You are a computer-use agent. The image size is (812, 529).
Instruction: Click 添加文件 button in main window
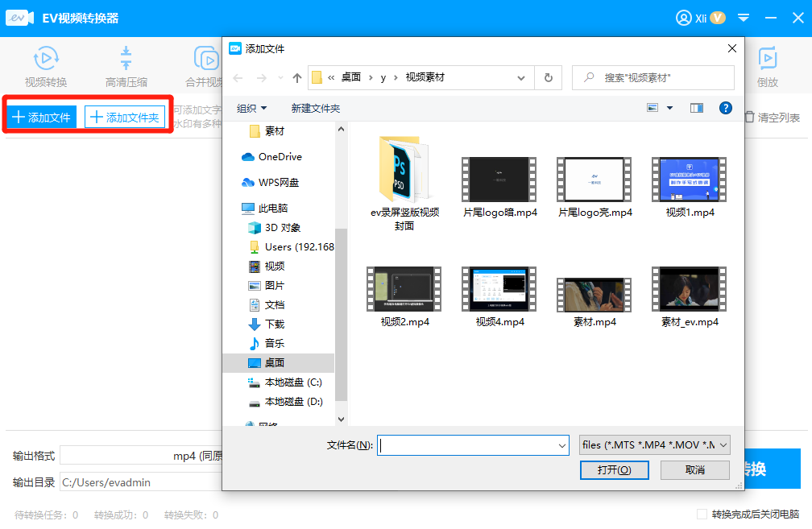point(41,117)
